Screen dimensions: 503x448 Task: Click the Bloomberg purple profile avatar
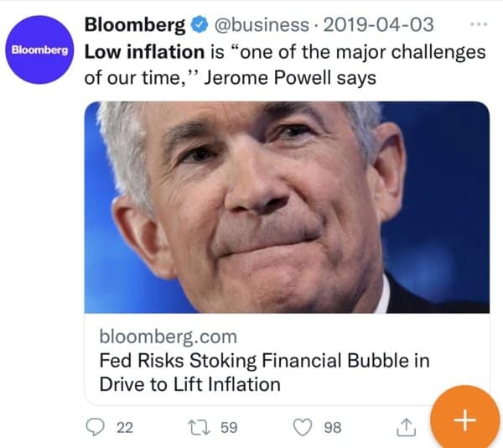coord(40,49)
